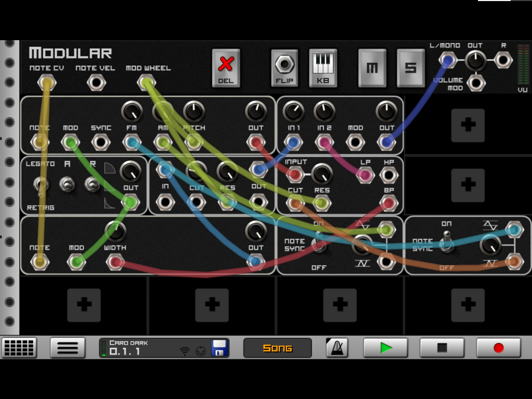Click the NOTE VEL jack socket
The width and height of the screenshot is (532, 399).
(x=96, y=83)
